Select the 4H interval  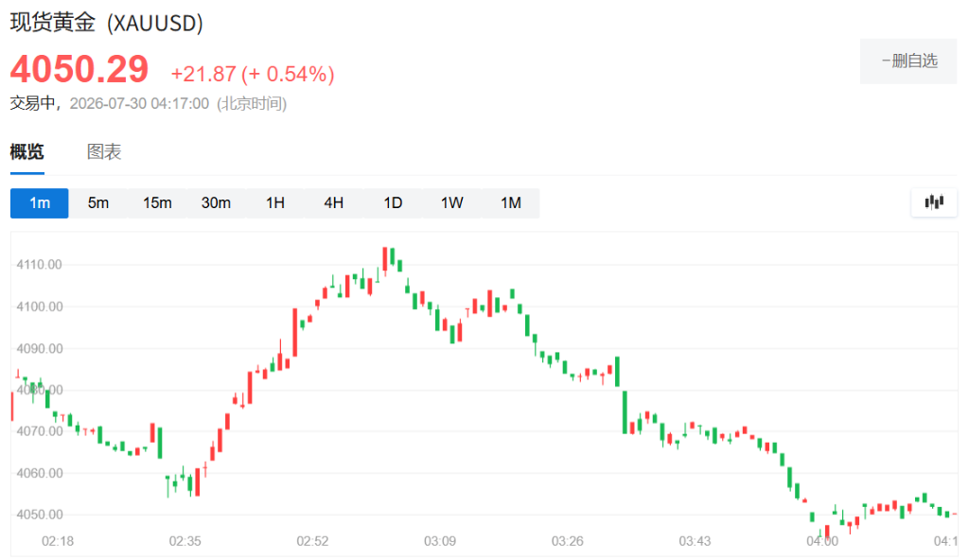click(334, 203)
